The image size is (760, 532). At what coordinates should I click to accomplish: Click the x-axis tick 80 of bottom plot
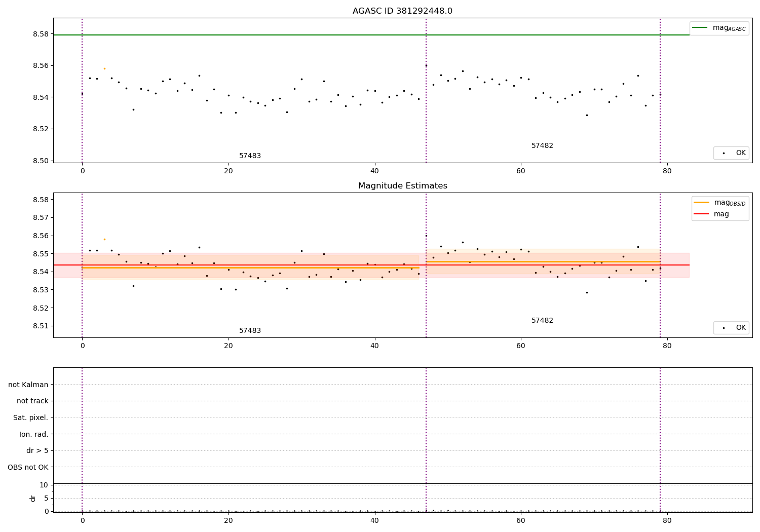tap(667, 520)
